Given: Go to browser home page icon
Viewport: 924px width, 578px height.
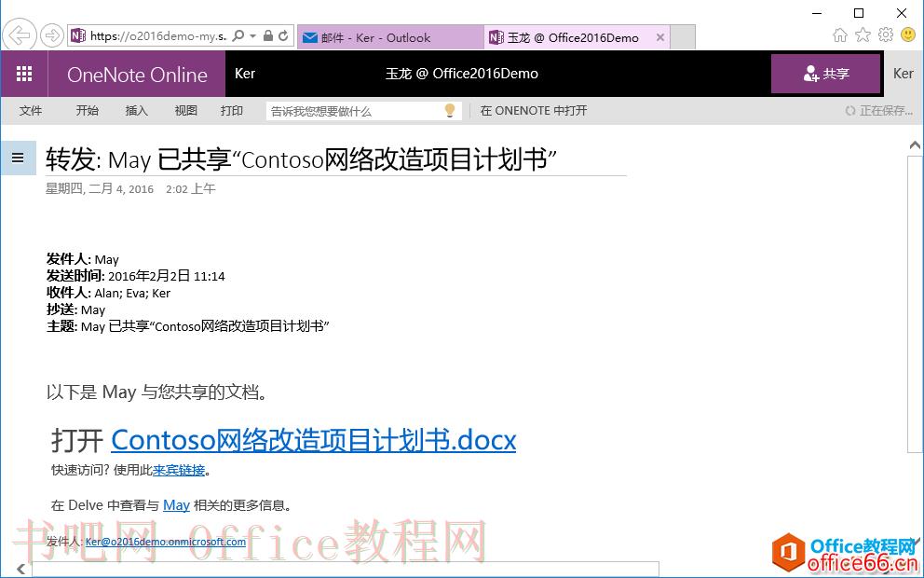Looking at the screenshot, I should coord(840,35).
